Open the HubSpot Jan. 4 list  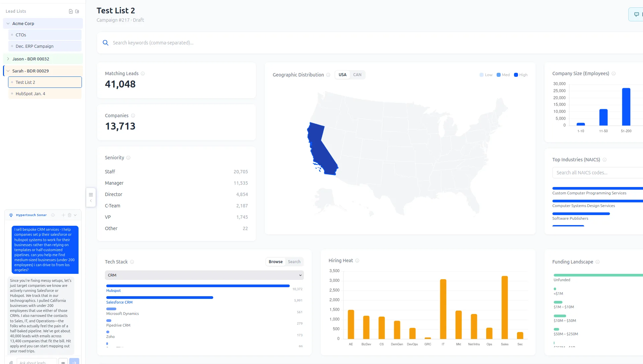[45, 94]
